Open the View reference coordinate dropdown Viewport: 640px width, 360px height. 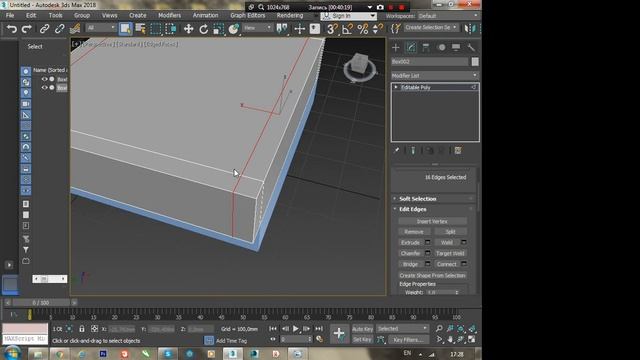coord(258,28)
